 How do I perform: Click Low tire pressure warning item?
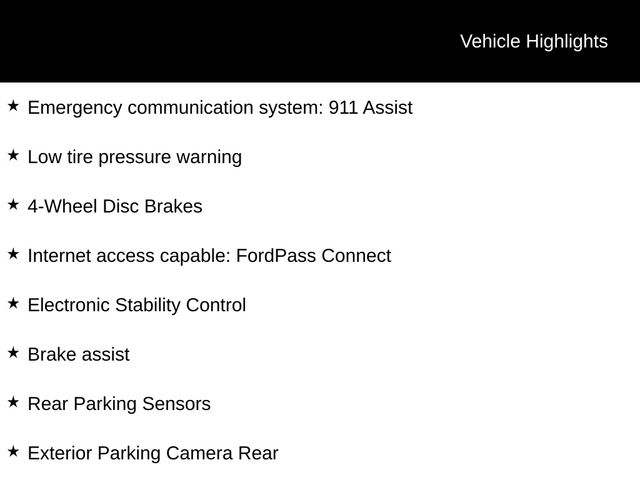coord(135,158)
